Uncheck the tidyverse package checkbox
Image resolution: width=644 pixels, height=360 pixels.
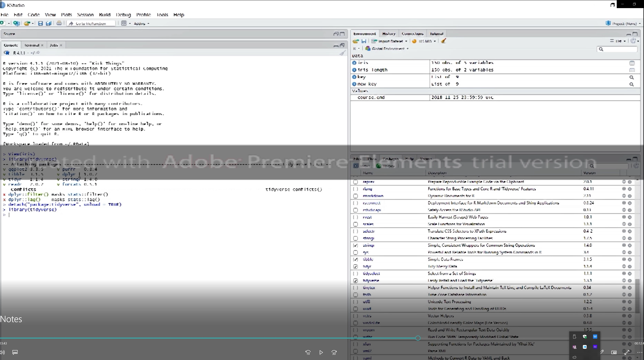coord(355,281)
